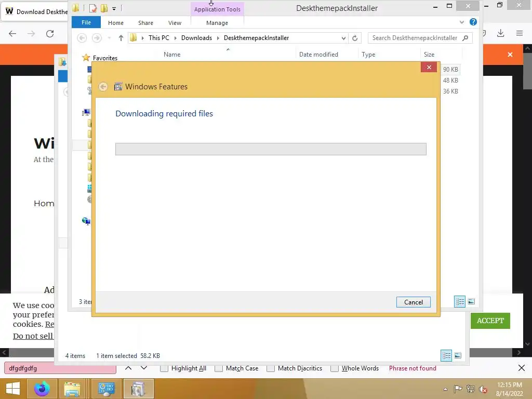Switch to large icons in back Explorer window
This screenshot has height=399, width=532.
pos(458,355)
